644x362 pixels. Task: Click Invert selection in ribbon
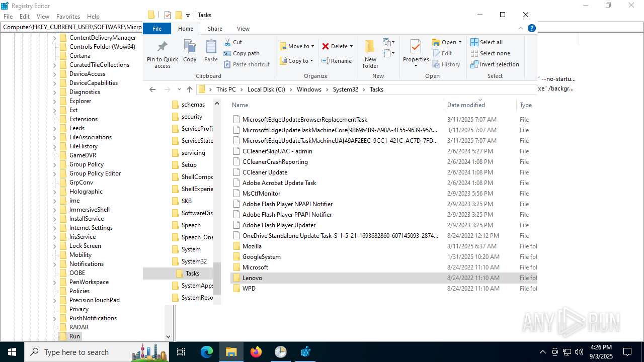pyautogui.click(x=495, y=64)
